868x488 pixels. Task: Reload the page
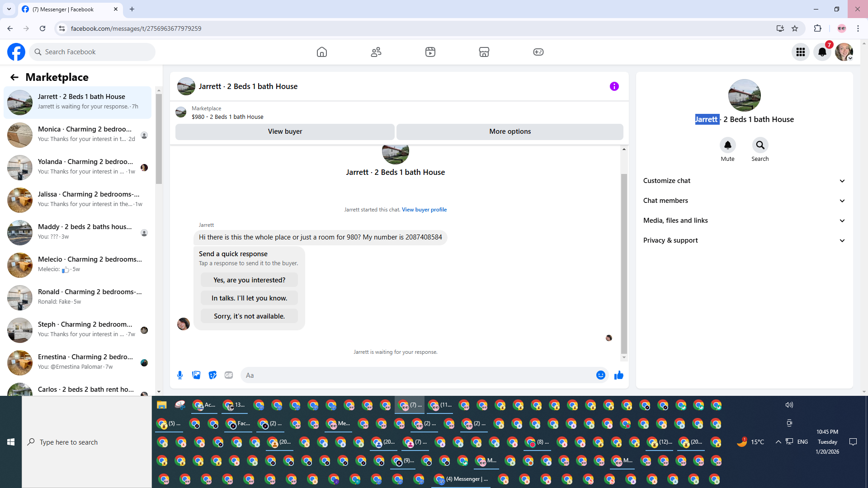[42, 28]
